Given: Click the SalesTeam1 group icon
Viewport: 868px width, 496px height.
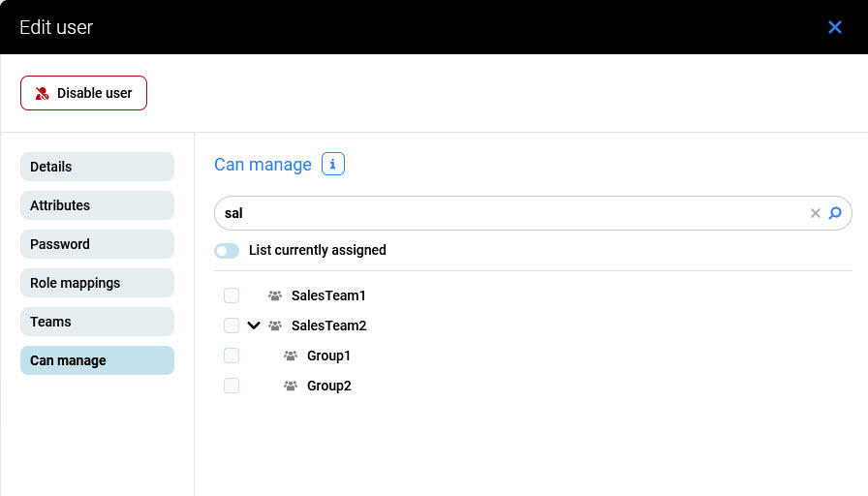Looking at the screenshot, I should pos(275,295).
